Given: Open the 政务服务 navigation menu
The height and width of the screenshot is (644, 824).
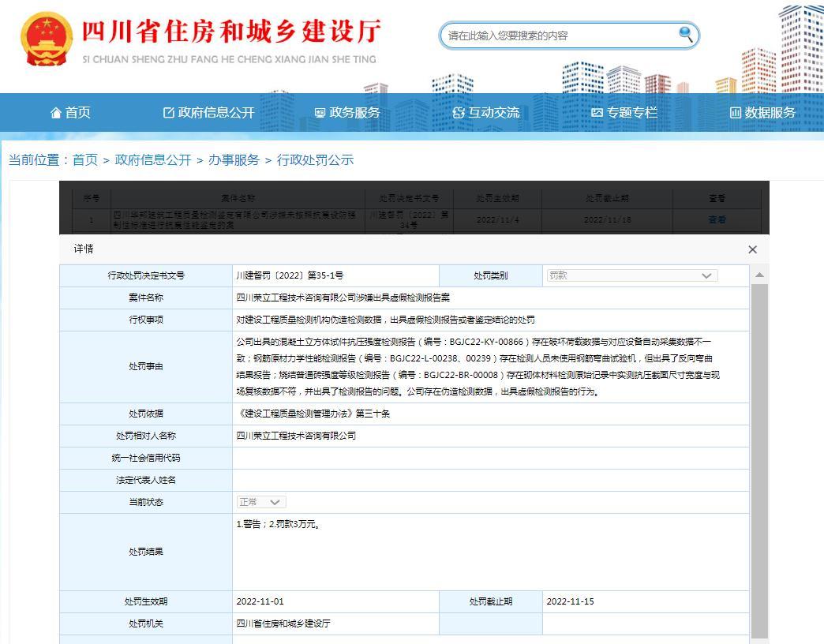Looking at the screenshot, I should [346, 112].
